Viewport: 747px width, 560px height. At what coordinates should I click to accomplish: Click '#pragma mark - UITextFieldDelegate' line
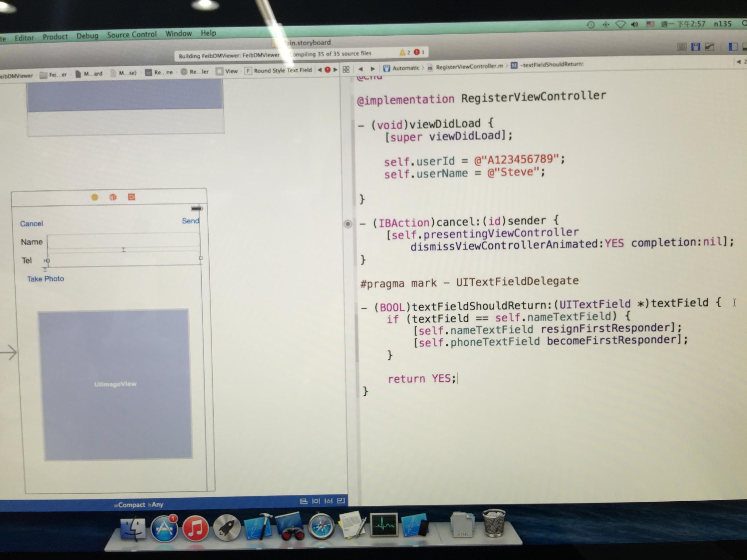[469, 282]
